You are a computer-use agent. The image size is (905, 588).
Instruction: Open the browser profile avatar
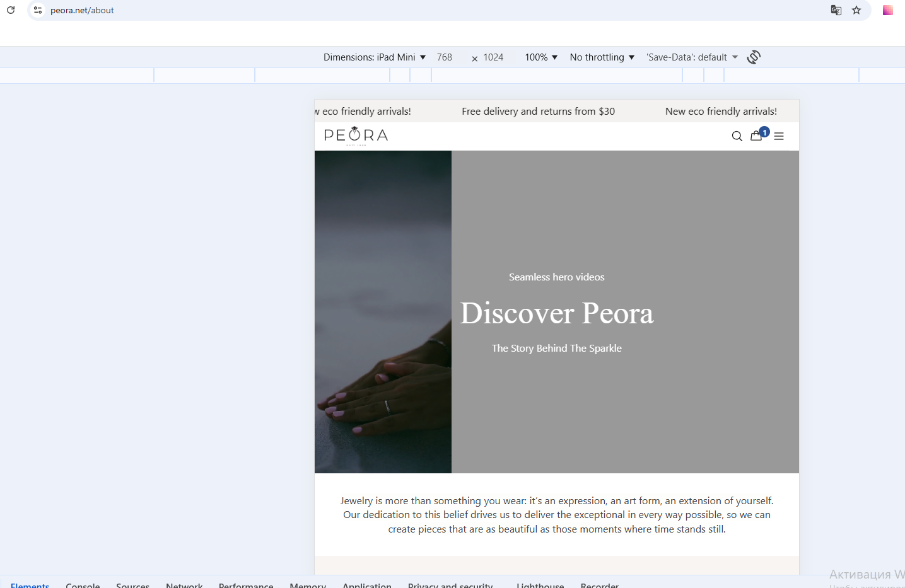(x=888, y=10)
